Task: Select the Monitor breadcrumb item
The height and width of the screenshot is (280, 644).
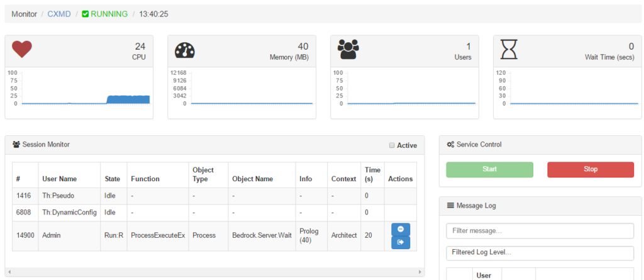Action: click(x=24, y=14)
